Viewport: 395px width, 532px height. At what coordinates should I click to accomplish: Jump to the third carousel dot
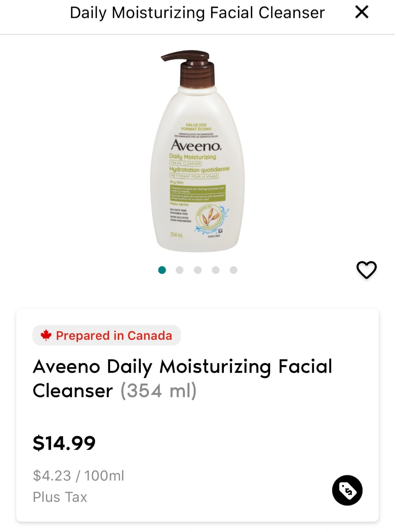(x=198, y=270)
